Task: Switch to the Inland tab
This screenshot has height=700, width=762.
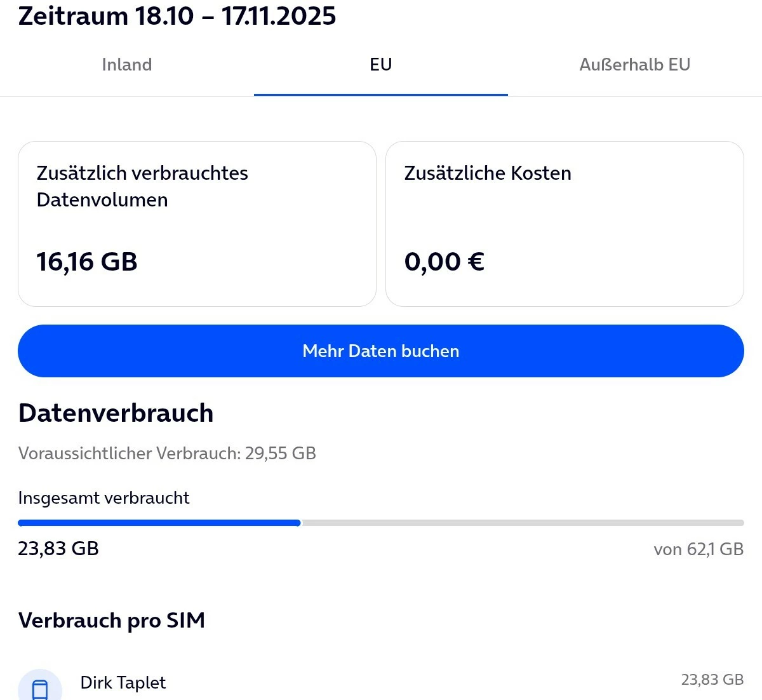Action: click(127, 65)
